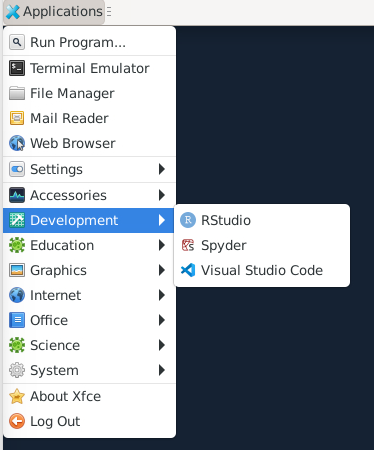Click the Development category icon
The image size is (374, 450).
[x=17, y=220]
